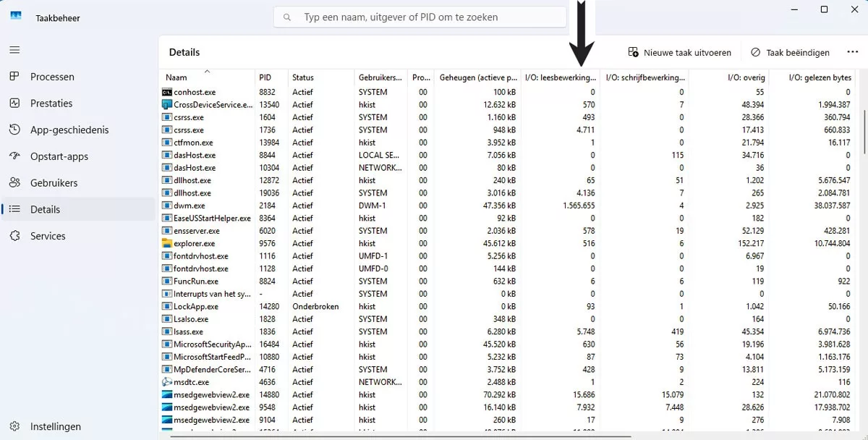Sort by the Naam column header
The height and width of the screenshot is (440, 868).
point(207,77)
